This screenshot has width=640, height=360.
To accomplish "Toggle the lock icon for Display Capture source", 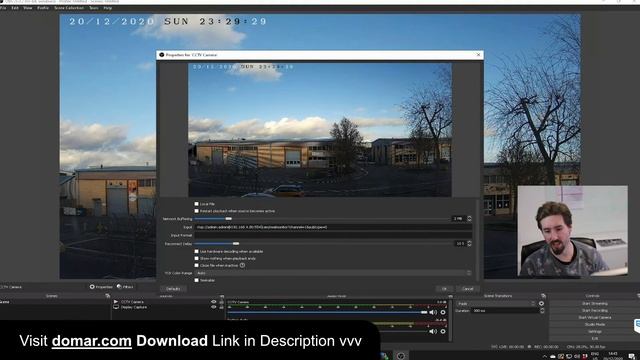I will pos(221,307).
